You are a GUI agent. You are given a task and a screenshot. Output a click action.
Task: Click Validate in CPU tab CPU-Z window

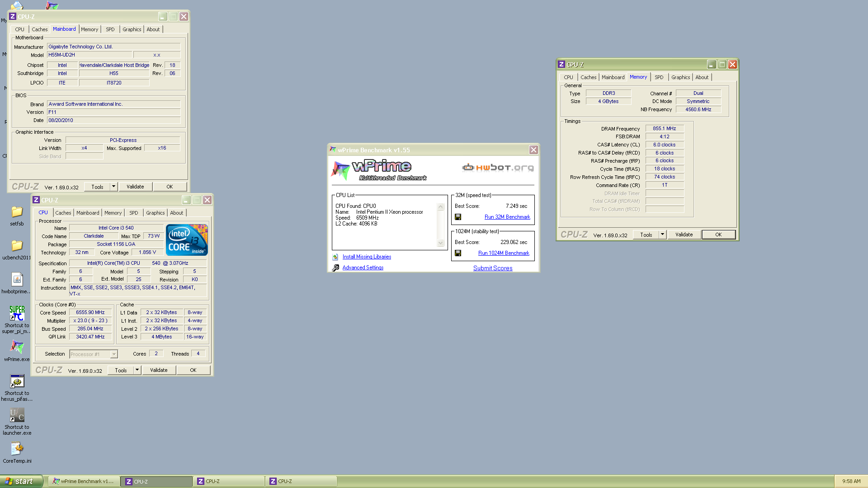[159, 370]
